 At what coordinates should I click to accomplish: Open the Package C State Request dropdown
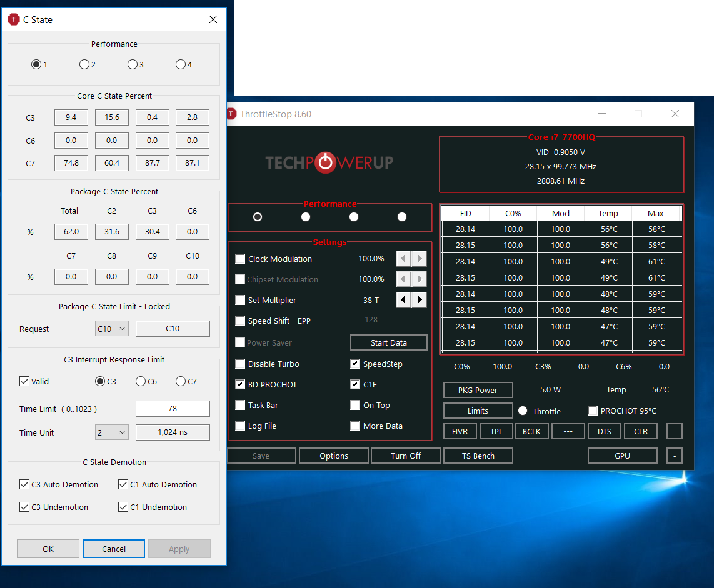[112, 329]
